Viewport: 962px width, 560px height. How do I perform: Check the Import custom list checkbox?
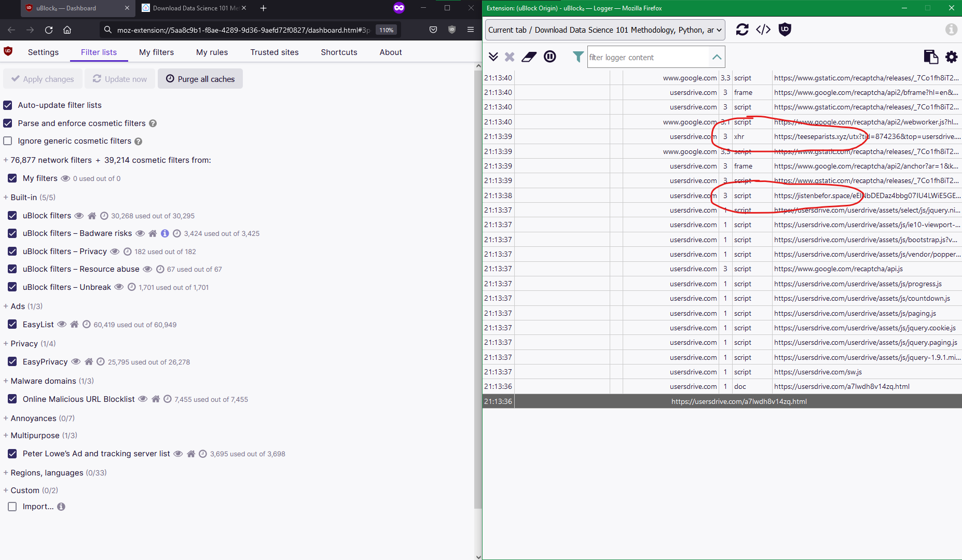click(12, 507)
